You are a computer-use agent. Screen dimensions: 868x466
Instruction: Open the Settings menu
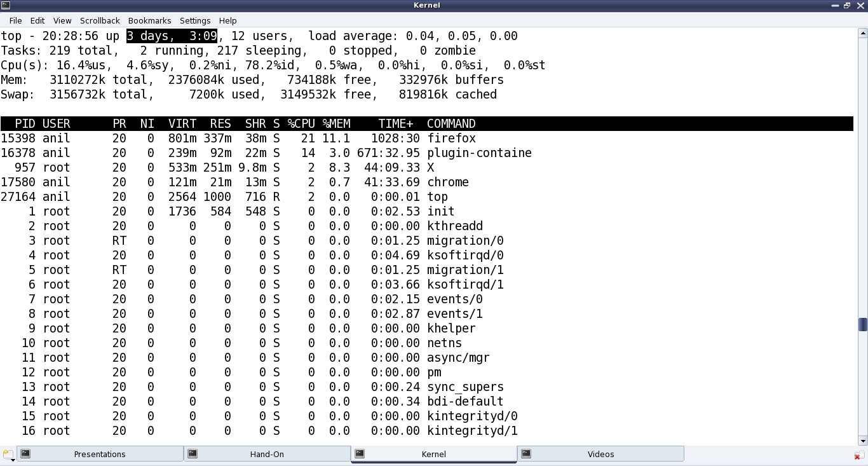(195, 20)
